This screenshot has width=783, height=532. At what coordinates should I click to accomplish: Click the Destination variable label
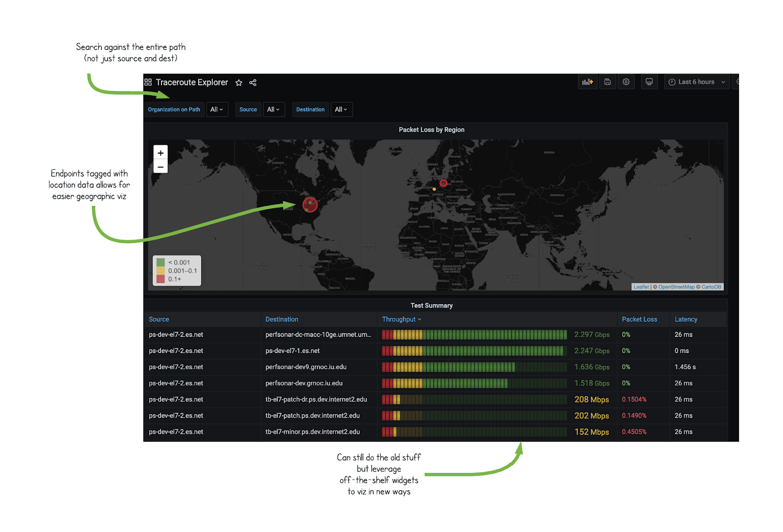point(310,110)
